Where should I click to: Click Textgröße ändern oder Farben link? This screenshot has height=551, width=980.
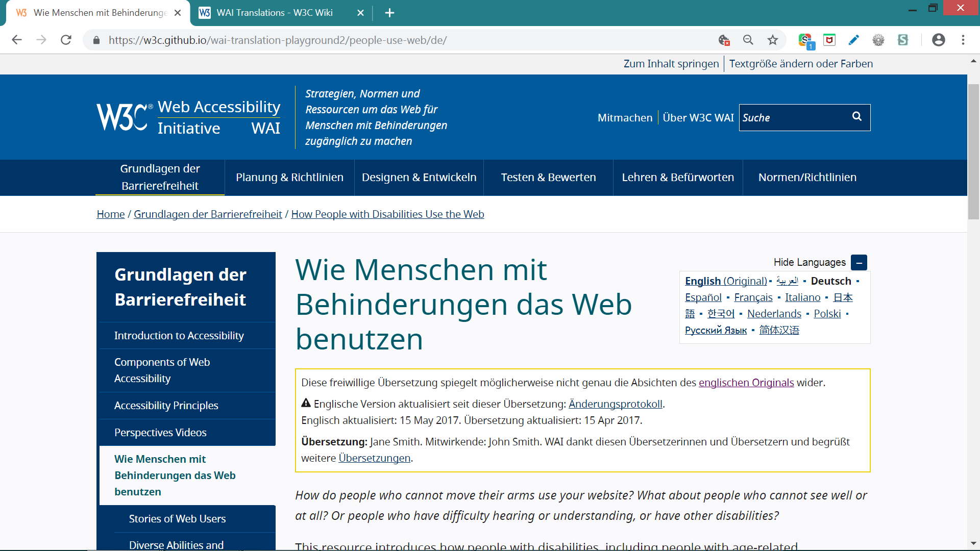[x=800, y=64]
